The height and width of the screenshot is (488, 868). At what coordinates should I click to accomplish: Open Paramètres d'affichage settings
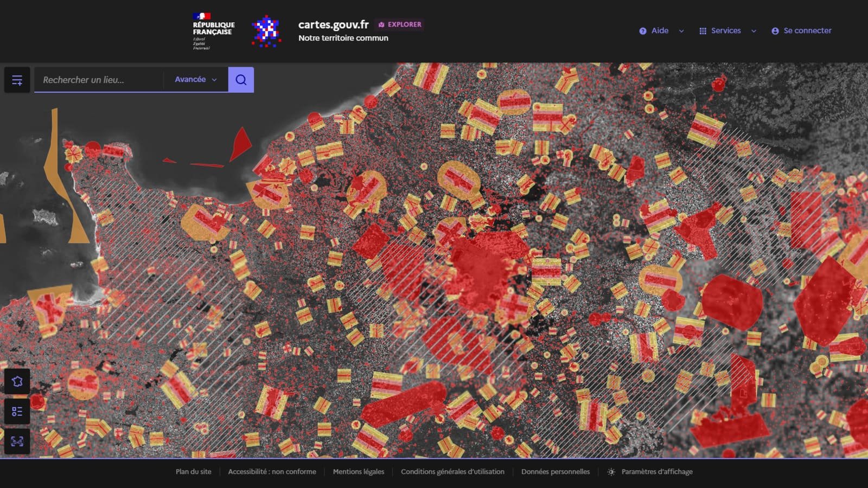[x=650, y=472]
